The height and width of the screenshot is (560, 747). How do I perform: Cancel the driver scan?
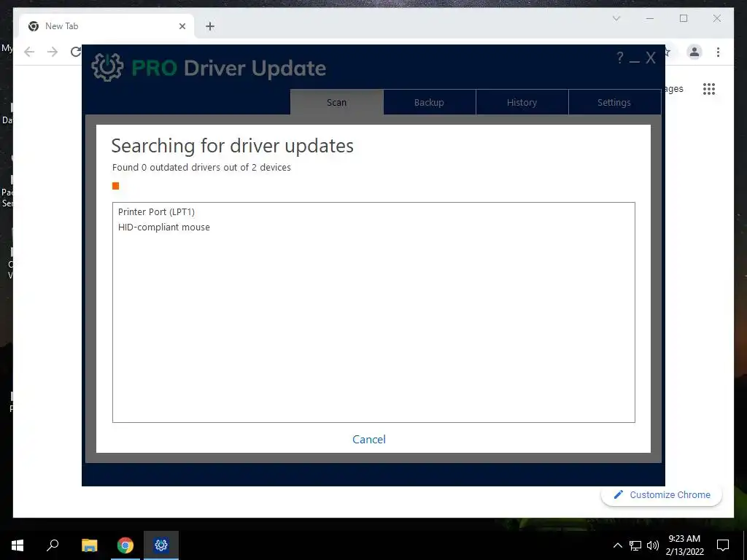click(x=369, y=439)
